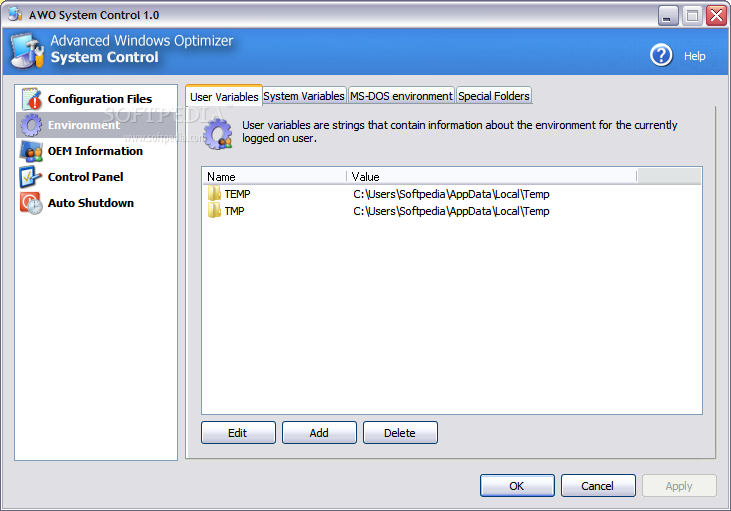731x511 pixels.
Task: Click the TEMP row path value
Action: coord(451,194)
